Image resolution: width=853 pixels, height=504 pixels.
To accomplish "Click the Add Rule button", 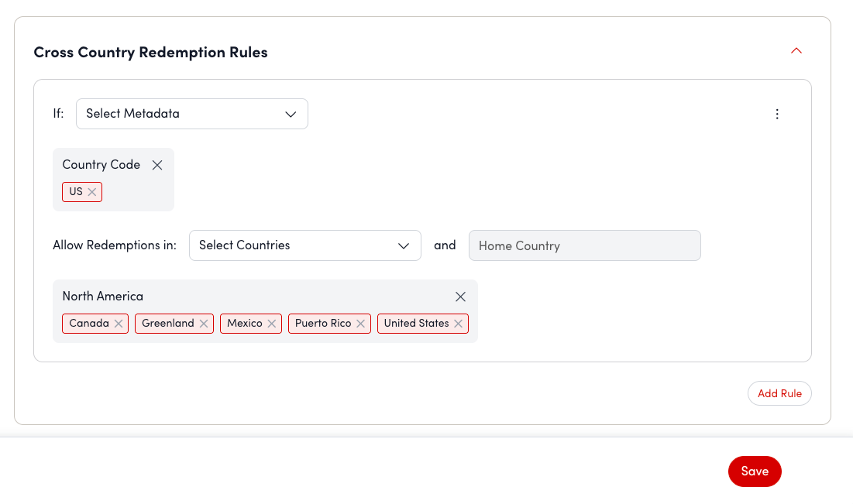I will click(x=779, y=393).
